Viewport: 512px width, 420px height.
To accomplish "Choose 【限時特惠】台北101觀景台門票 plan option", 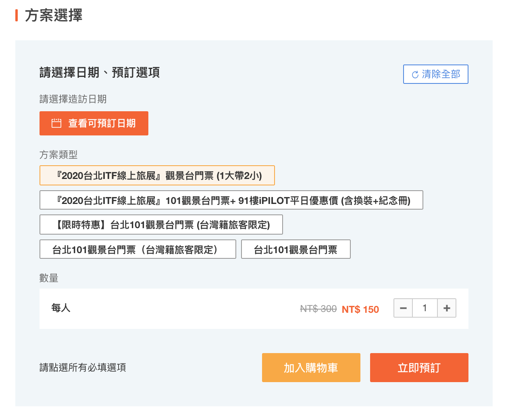I will (161, 225).
